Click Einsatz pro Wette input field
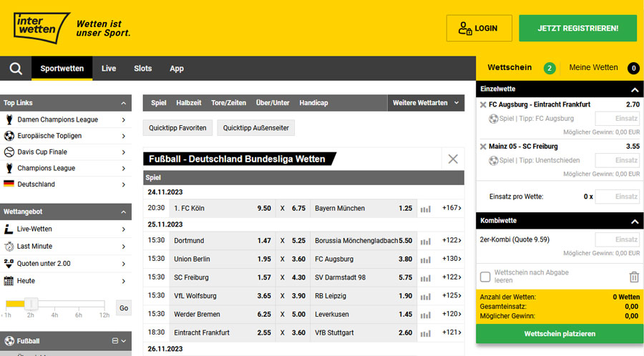644x356 pixels. (x=618, y=197)
